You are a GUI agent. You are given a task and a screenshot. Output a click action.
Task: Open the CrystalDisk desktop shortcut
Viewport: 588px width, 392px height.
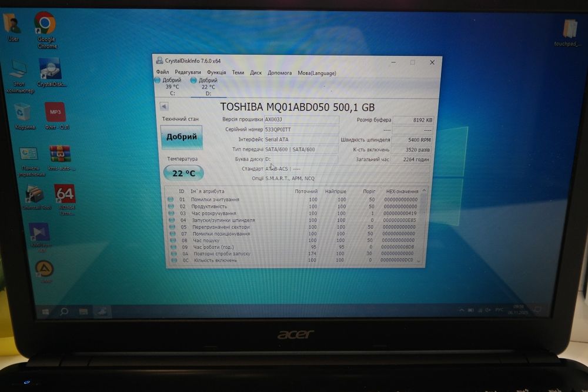[51, 72]
